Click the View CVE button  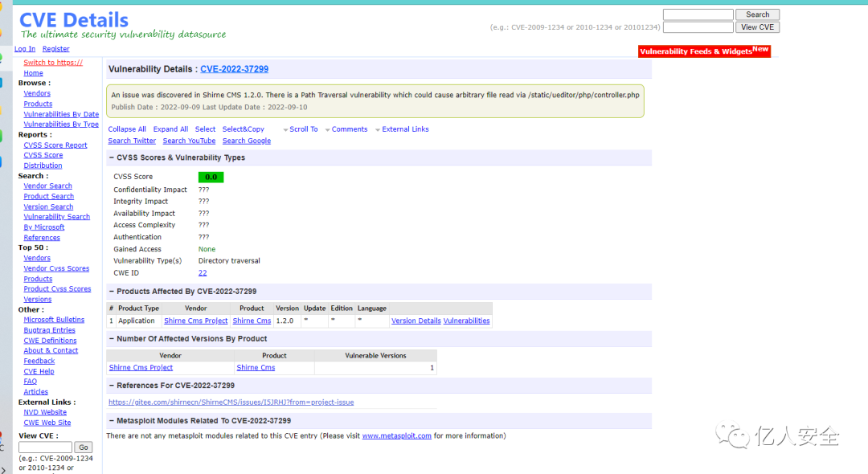tap(757, 27)
